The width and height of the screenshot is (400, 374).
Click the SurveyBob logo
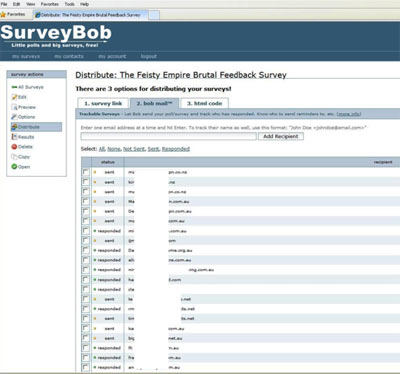tap(56, 36)
